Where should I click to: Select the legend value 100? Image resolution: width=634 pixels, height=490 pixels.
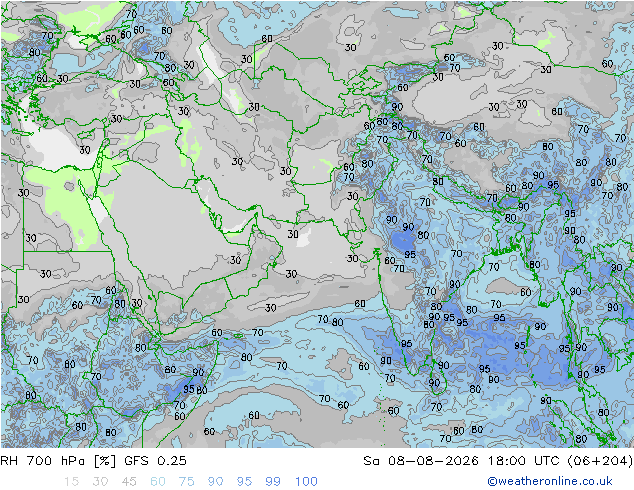pos(306,481)
